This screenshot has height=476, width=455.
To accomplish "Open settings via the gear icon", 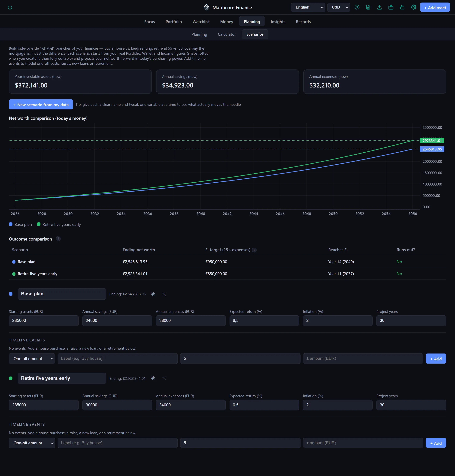I will coord(413,7).
